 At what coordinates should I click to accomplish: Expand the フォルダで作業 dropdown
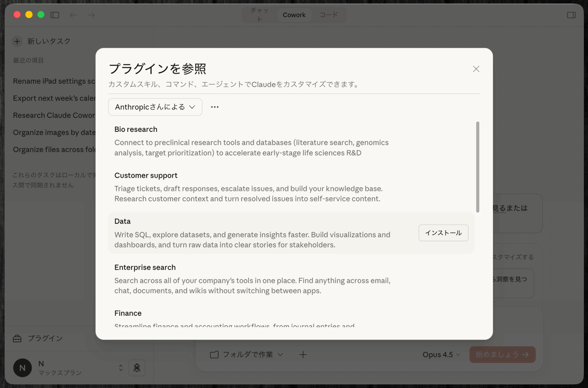(246, 354)
